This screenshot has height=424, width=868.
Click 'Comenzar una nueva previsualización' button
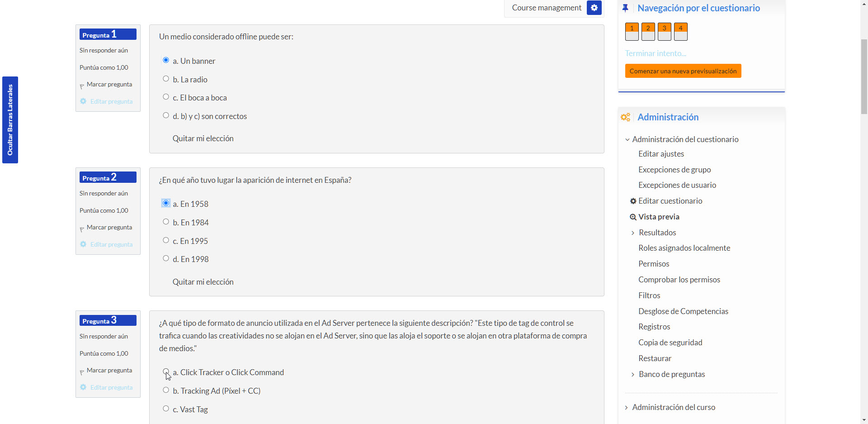(x=683, y=71)
